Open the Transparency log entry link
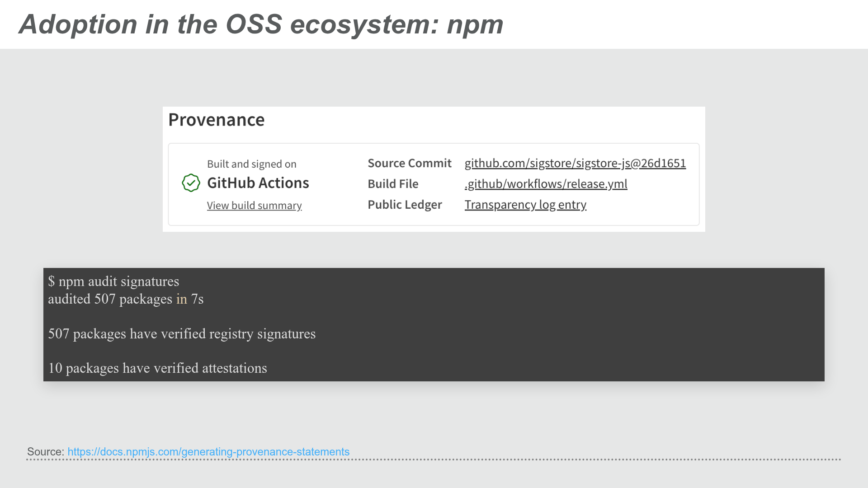The height and width of the screenshot is (488, 868). (525, 205)
